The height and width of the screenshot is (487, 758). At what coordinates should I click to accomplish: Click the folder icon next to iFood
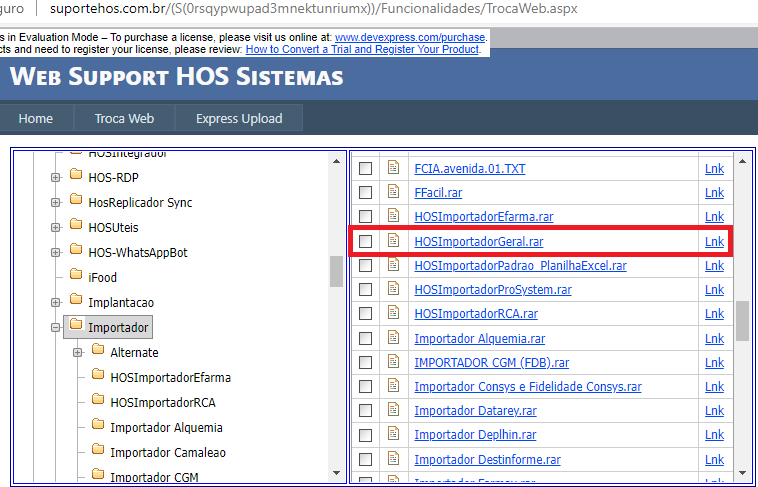pos(77,276)
